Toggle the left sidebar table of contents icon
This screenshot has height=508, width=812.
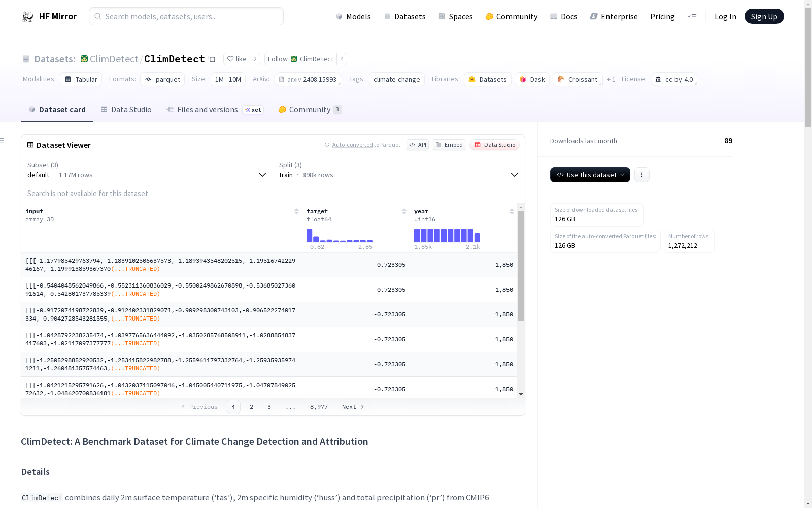click(3, 140)
